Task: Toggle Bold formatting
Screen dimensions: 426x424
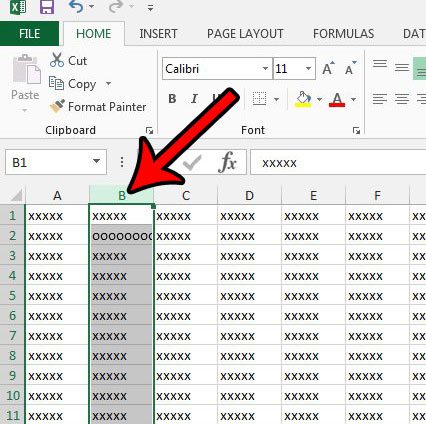Action: click(172, 99)
